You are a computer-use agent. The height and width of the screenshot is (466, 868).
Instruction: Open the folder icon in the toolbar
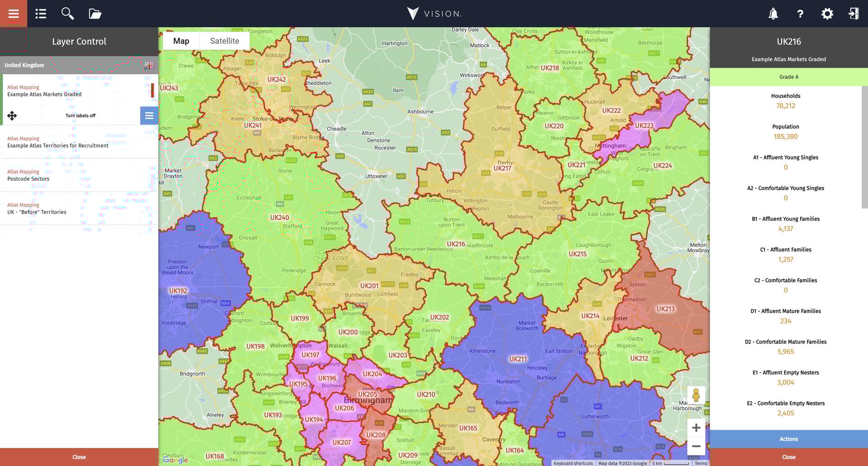tap(94, 14)
